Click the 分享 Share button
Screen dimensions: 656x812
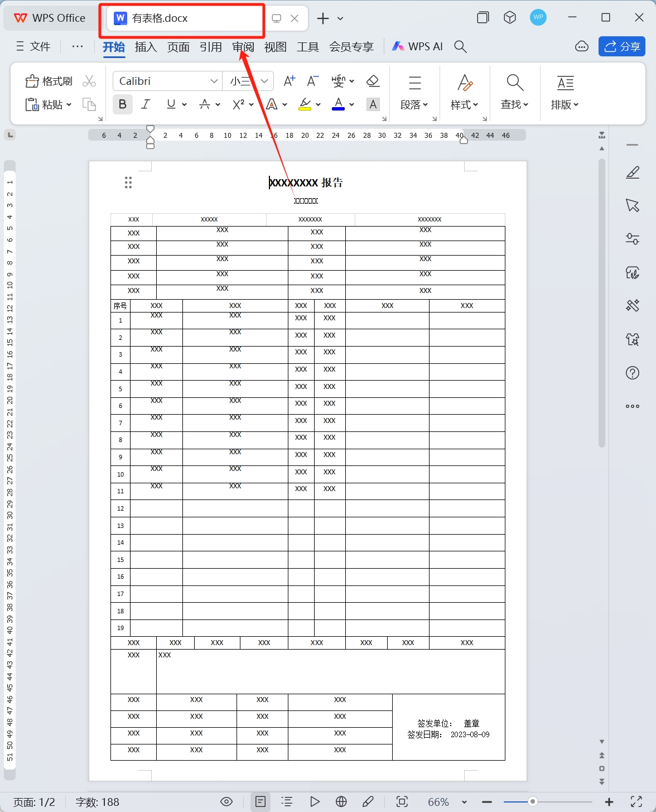(x=622, y=46)
